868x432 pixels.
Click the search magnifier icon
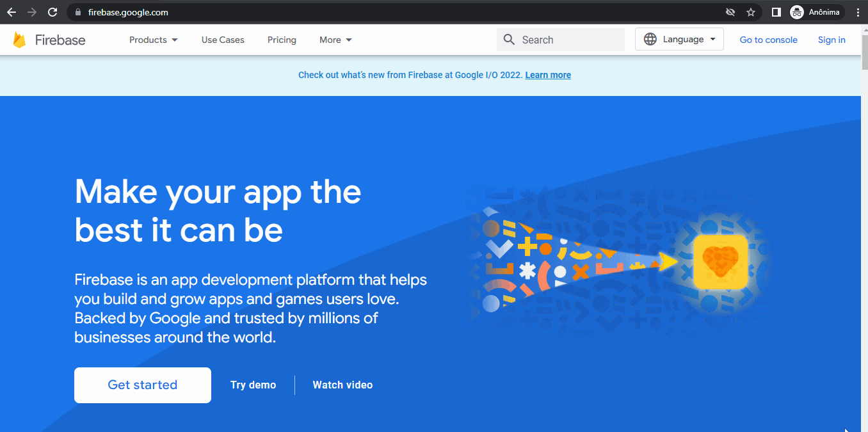coord(510,40)
